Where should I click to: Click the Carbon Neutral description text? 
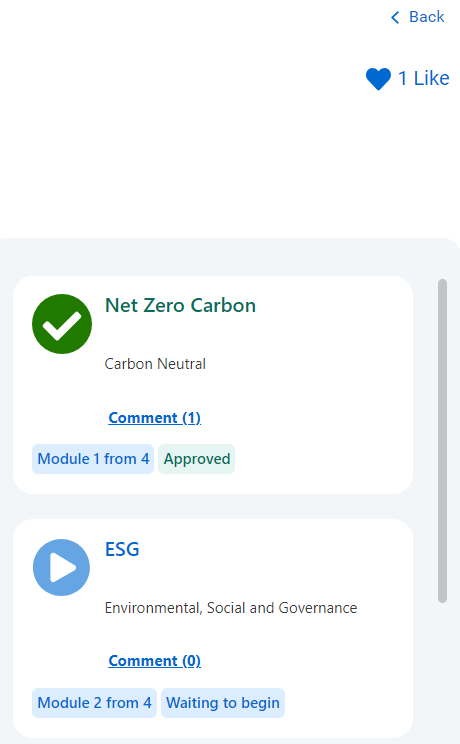(155, 364)
